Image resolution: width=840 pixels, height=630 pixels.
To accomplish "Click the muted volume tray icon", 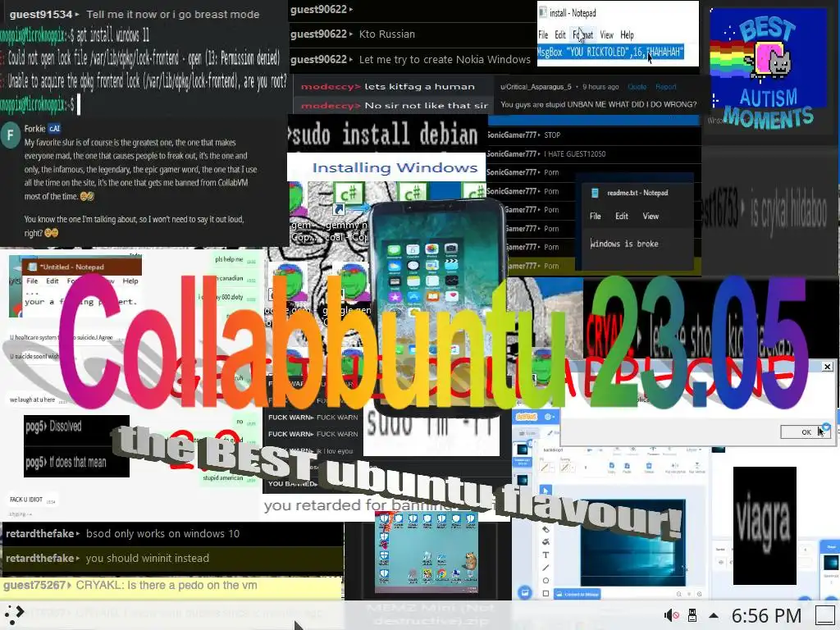I will 671,615.
